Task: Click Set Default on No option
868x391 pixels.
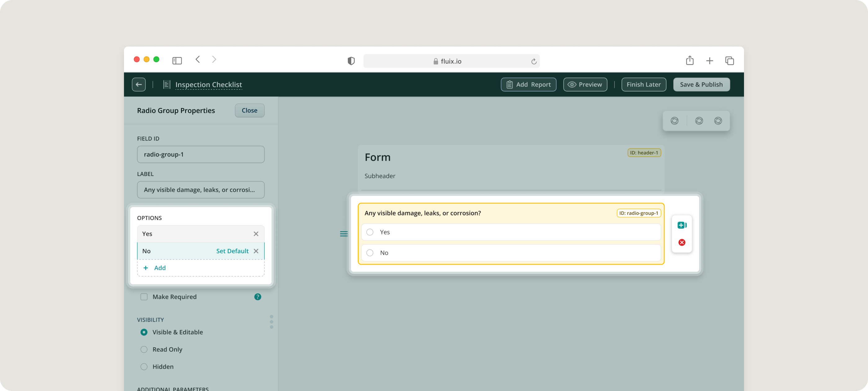Action: tap(232, 251)
